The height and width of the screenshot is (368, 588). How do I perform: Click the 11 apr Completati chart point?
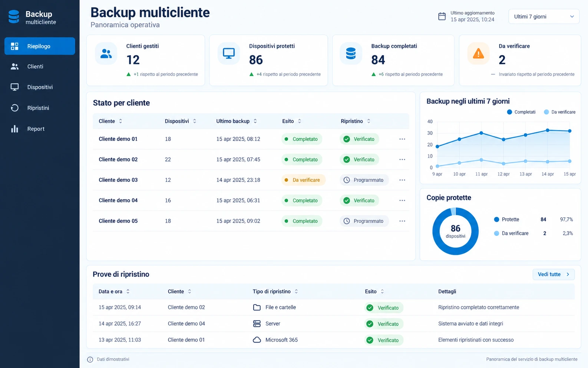tap(481, 133)
